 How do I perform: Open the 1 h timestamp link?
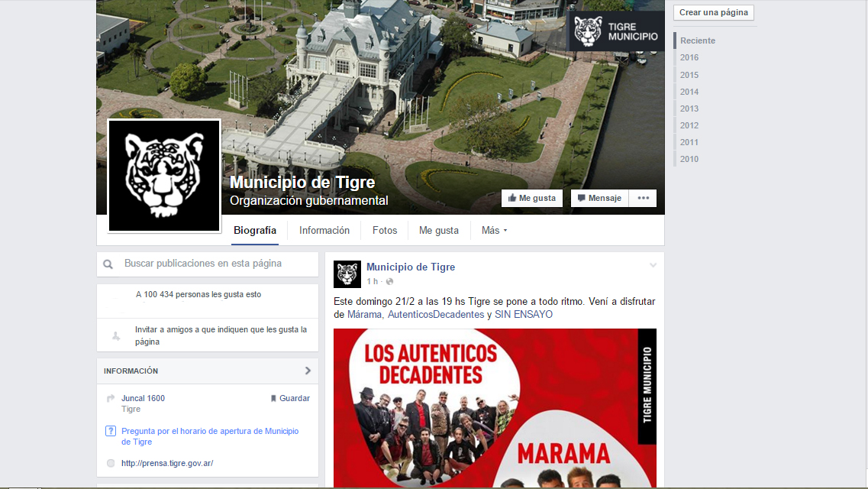372,282
